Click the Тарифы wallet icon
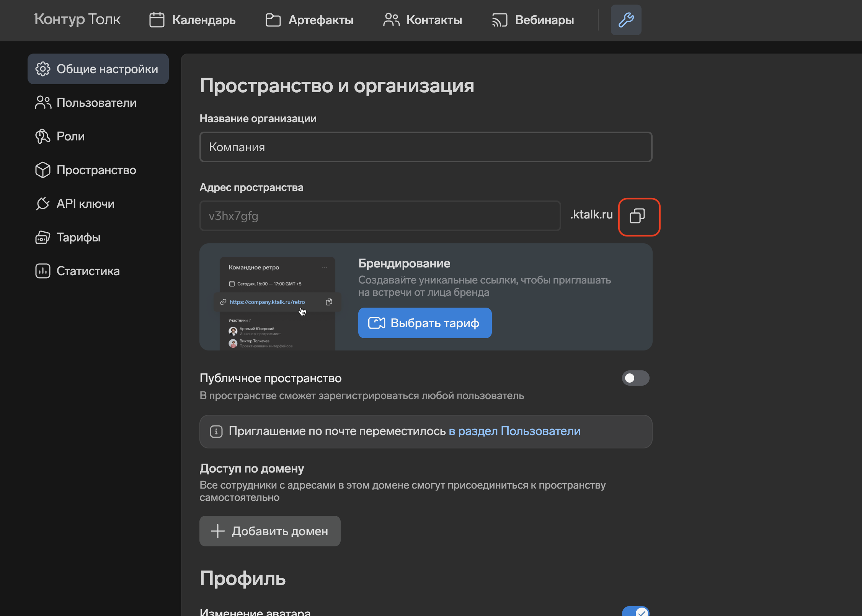The image size is (862, 616). 42,237
